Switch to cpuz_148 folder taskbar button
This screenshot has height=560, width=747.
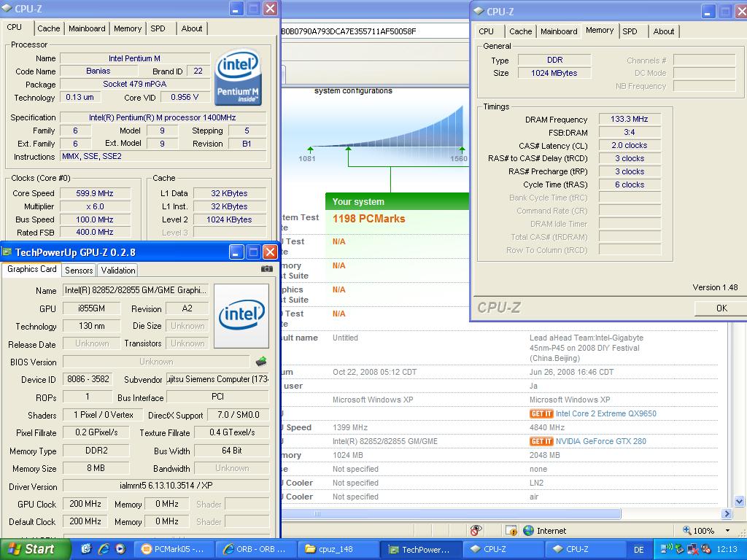pos(337,550)
